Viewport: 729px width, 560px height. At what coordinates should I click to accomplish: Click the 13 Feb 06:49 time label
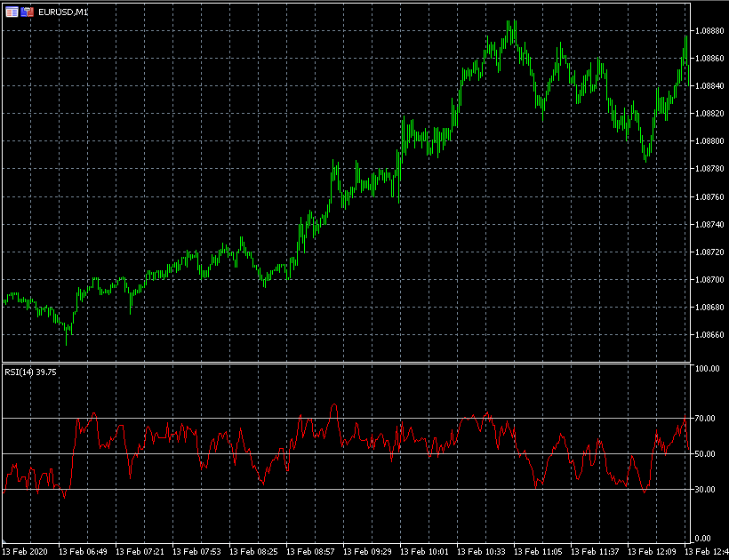click(x=83, y=552)
